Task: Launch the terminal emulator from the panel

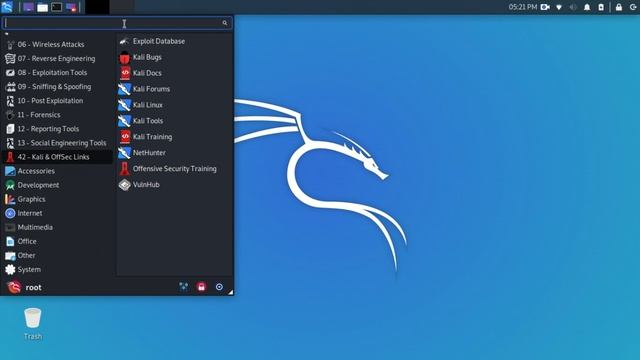Action: pyautogui.click(x=57, y=7)
